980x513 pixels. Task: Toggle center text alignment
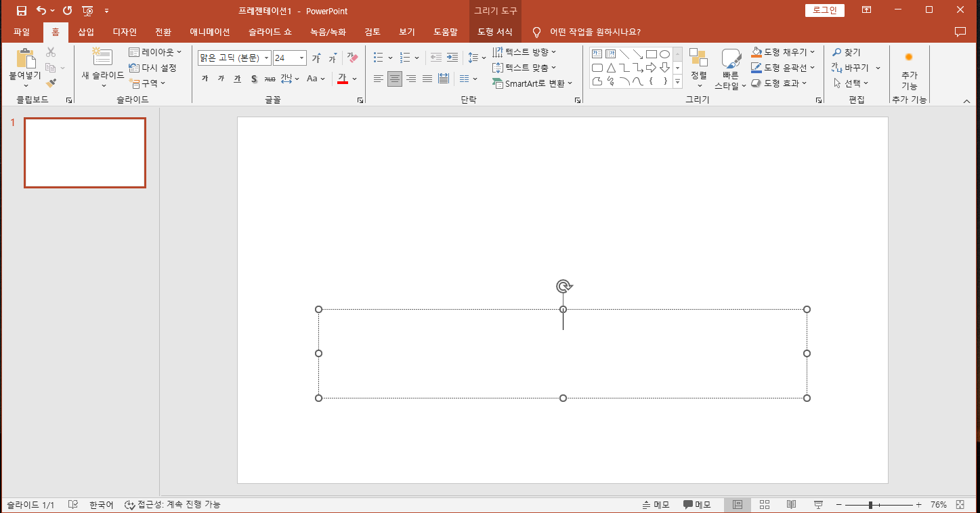[395, 79]
